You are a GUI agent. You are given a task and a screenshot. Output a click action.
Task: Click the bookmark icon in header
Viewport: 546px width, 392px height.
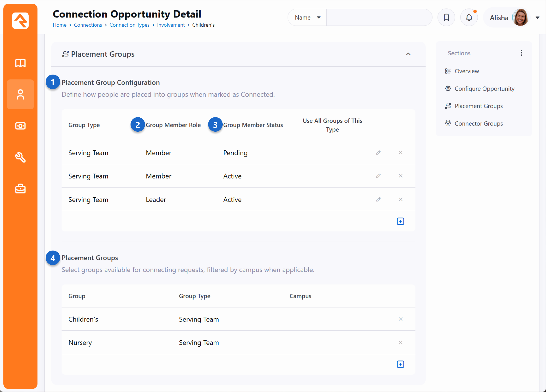(446, 17)
